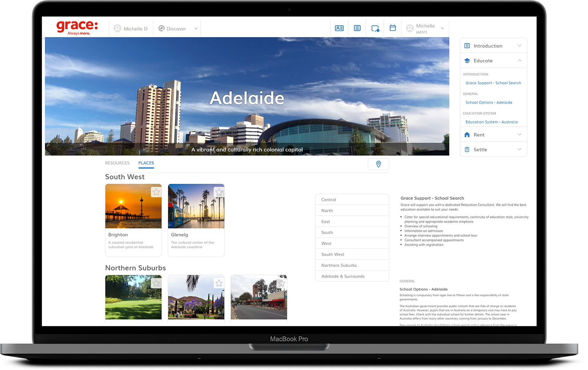
Task: Open Education System - Australia link
Action: [491, 122]
